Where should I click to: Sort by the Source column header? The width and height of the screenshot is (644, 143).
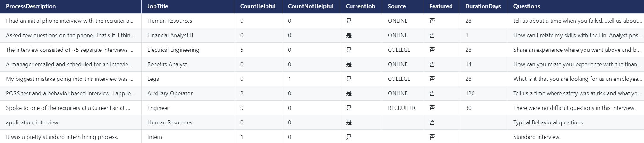coord(396,6)
